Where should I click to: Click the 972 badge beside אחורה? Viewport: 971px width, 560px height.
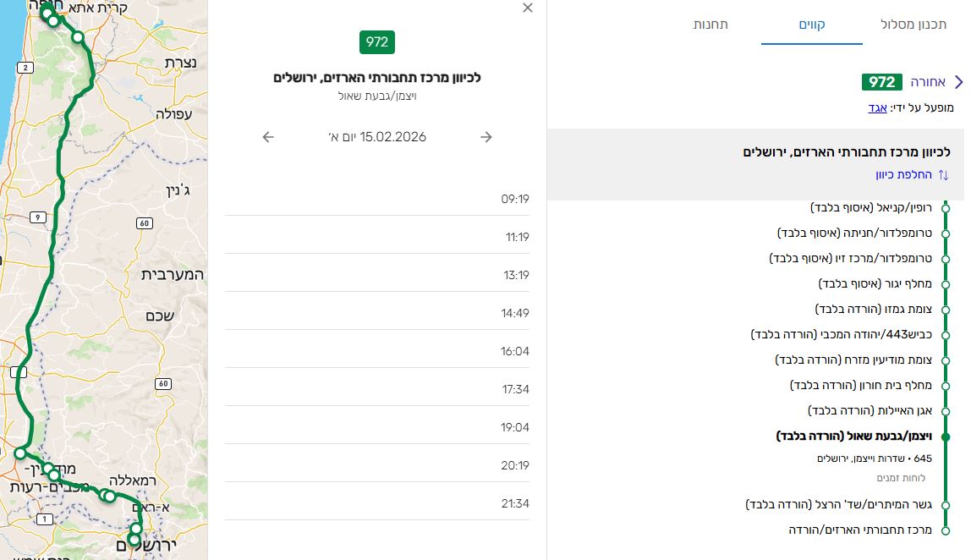880,83
